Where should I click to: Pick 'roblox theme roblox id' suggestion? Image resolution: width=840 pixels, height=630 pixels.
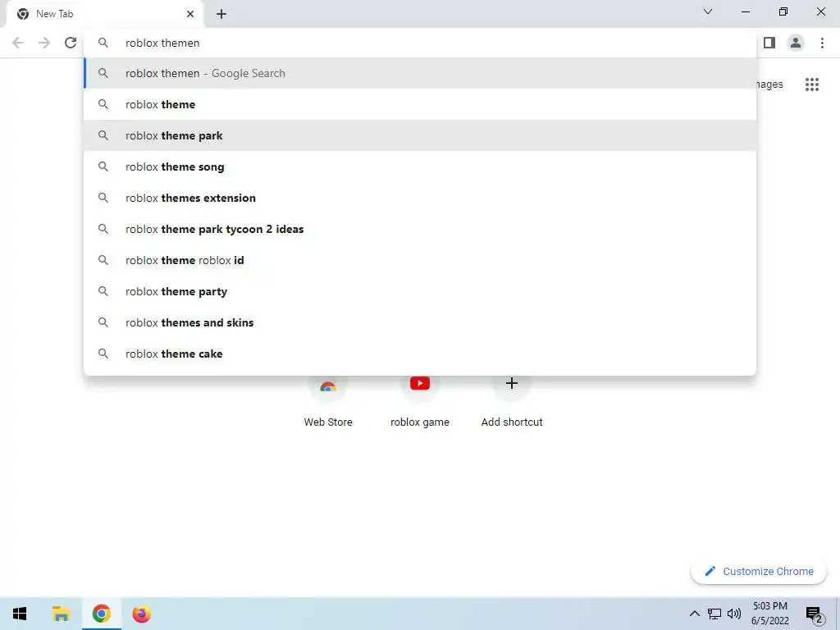[x=420, y=260]
